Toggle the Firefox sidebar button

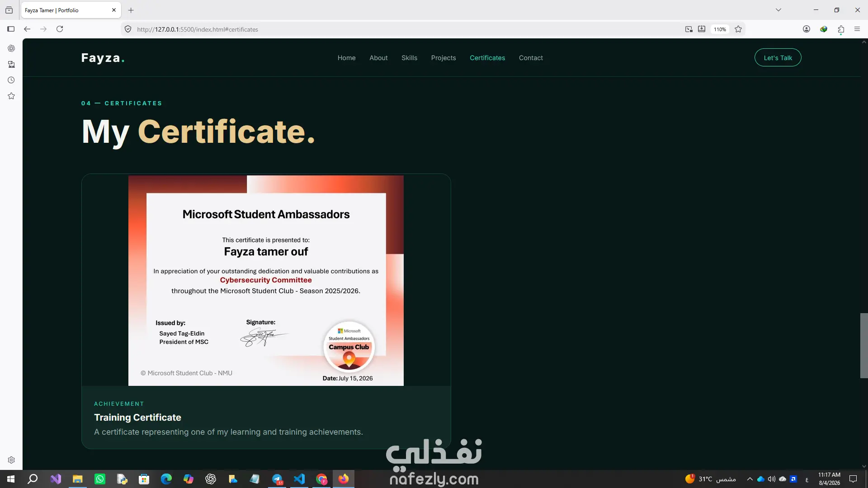(11, 29)
